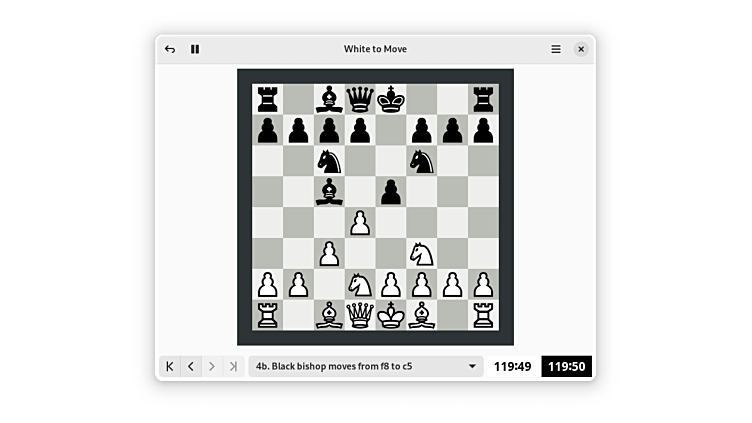The height and width of the screenshot is (423, 752).
Task: Select the white rook on a1
Action: coord(267,315)
